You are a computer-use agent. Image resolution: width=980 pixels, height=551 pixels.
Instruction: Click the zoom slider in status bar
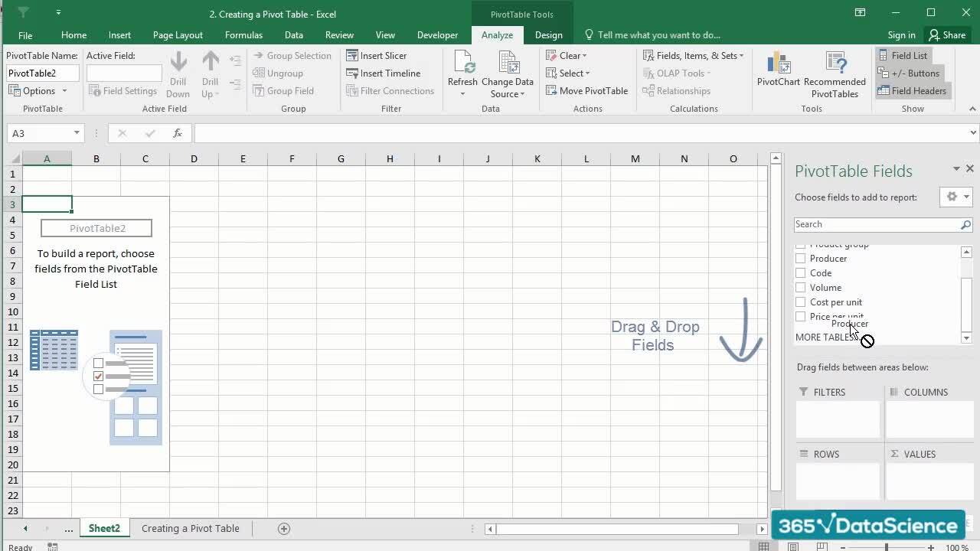pyautogui.click(x=886, y=547)
